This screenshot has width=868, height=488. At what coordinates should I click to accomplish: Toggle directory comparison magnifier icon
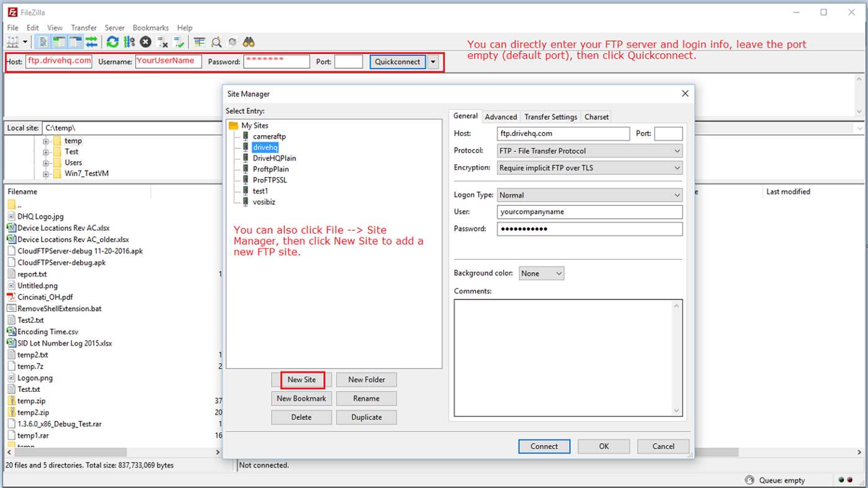(x=216, y=42)
